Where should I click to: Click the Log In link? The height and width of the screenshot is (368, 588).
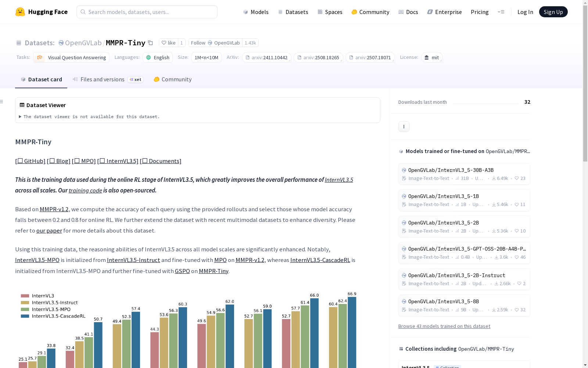point(525,12)
